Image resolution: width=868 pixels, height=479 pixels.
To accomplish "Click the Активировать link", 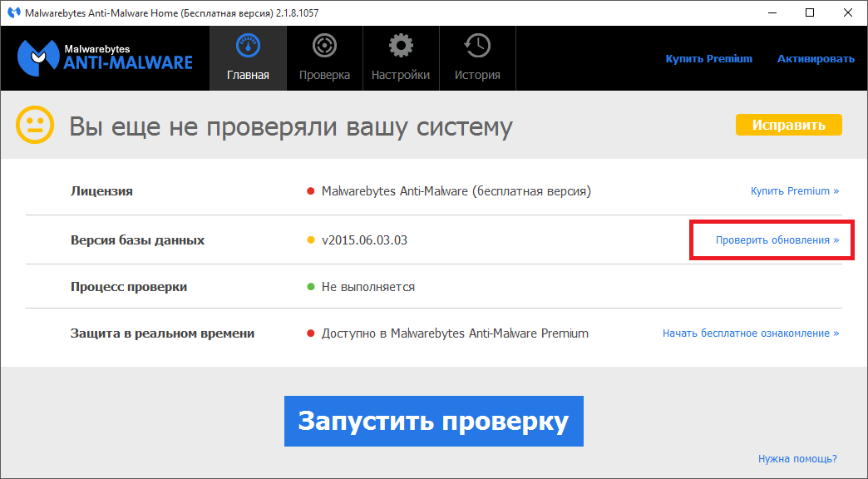I will click(816, 59).
